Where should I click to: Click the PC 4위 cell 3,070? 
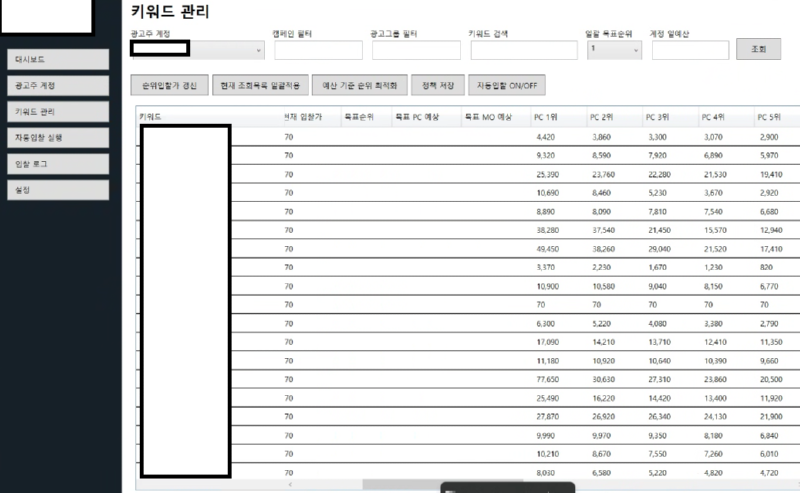(713, 137)
